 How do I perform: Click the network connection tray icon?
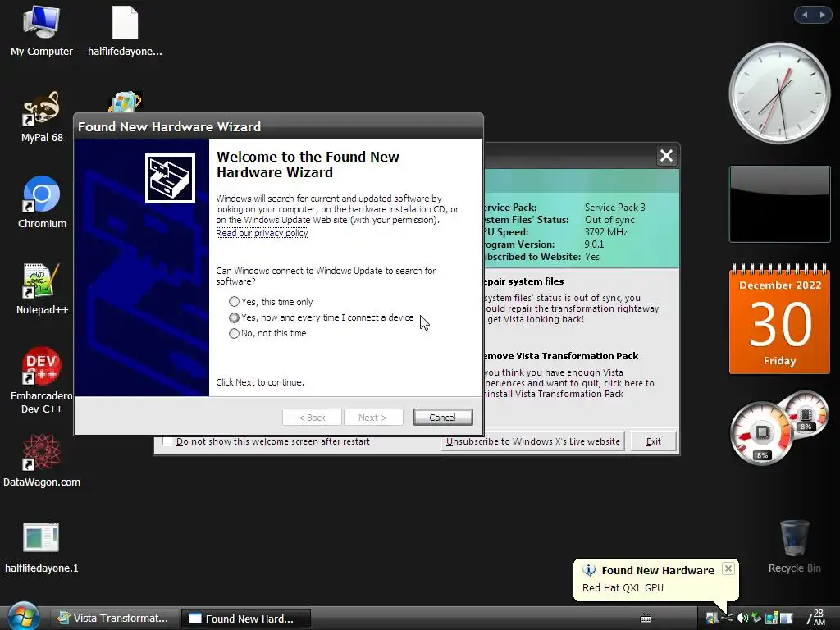click(x=771, y=618)
